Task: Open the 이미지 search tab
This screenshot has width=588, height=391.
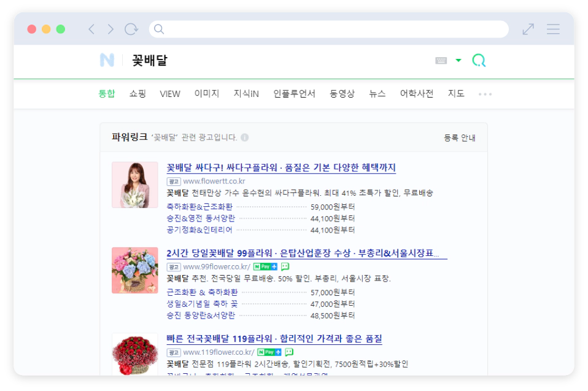Action: point(206,93)
